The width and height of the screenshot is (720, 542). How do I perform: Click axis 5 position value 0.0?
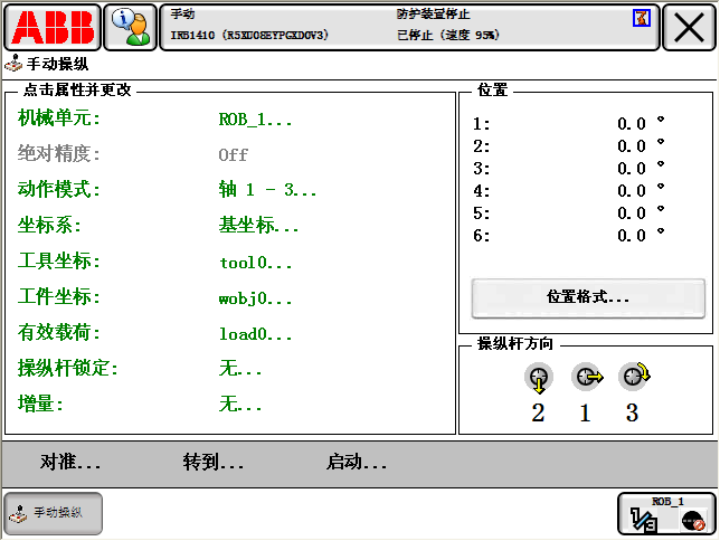[x=631, y=213]
